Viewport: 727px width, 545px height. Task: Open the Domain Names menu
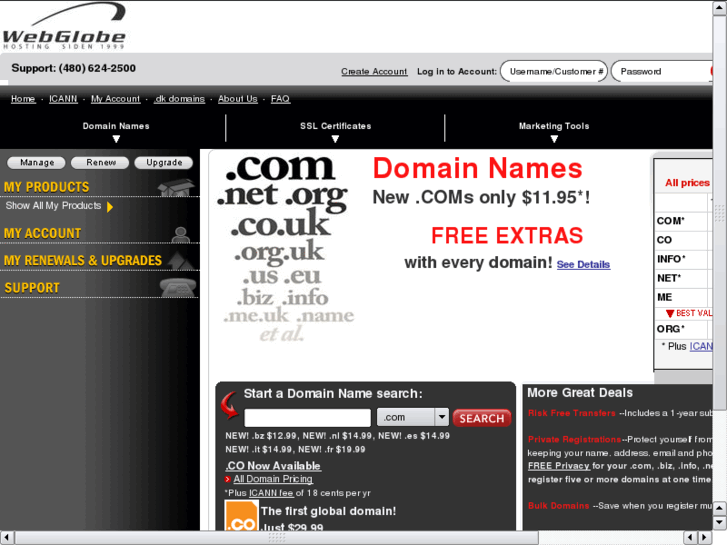(x=116, y=126)
